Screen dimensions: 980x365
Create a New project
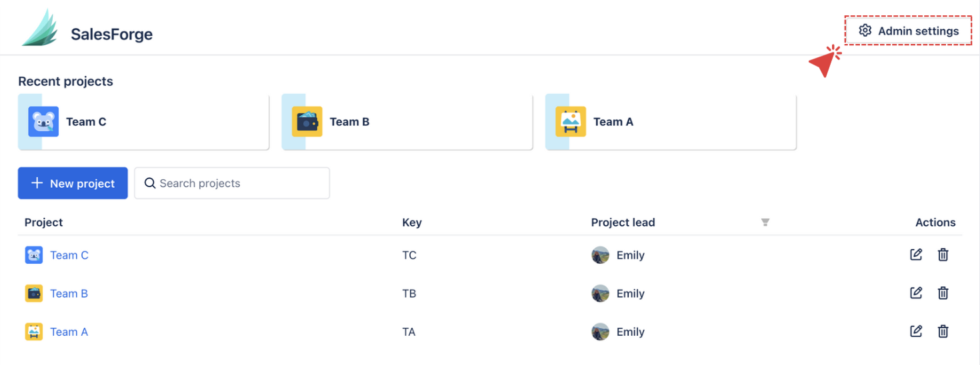73,183
